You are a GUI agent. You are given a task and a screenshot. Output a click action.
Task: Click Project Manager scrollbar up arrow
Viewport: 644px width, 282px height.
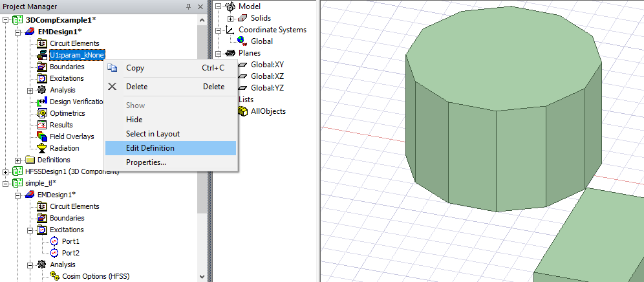click(x=201, y=20)
